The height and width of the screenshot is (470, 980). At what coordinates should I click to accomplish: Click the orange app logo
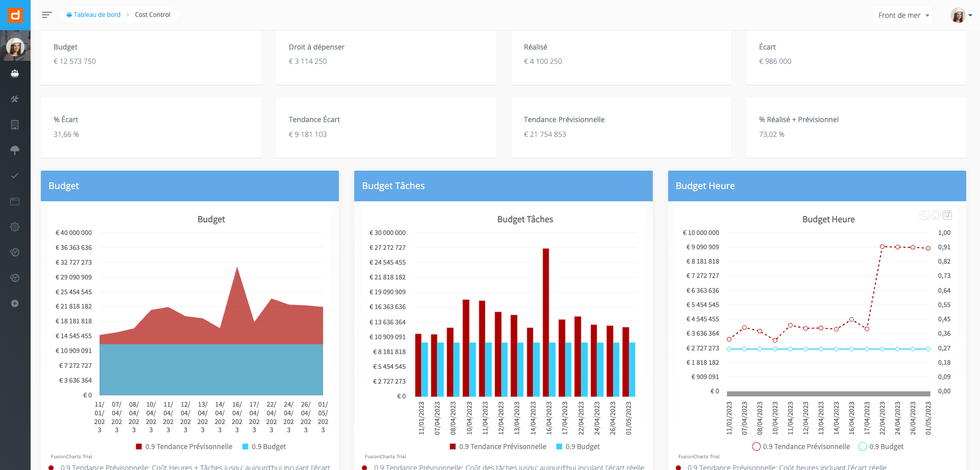coord(15,15)
